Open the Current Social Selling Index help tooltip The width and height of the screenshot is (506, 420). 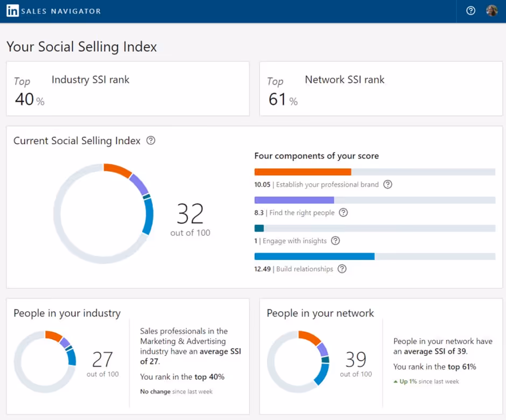point(150,141)
